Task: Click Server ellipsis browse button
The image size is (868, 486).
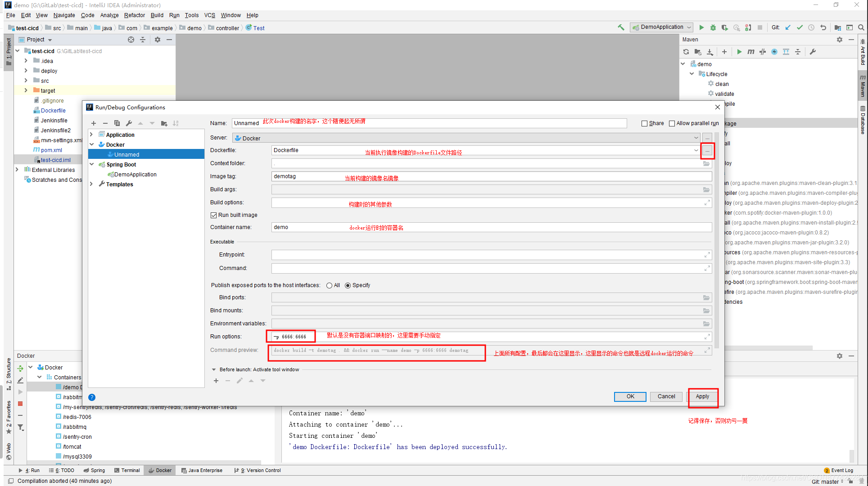Action: pos(707,138)
